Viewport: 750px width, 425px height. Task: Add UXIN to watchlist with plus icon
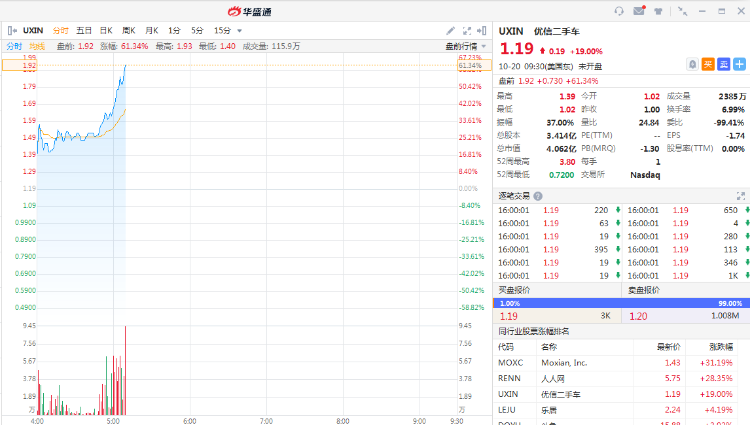tap(740, 64)
